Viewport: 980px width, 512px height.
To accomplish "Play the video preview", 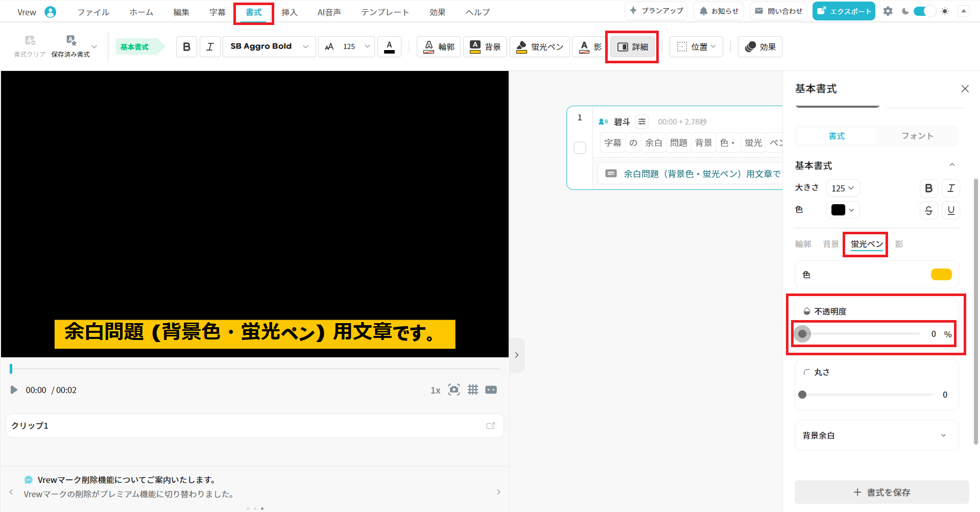I will tap(14, 390).
